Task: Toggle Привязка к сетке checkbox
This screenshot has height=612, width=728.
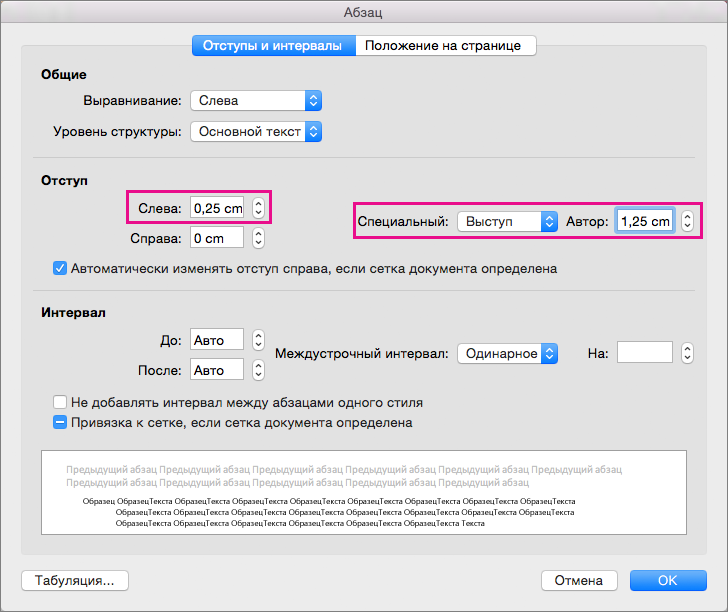Action: click(x=60, y=423)
